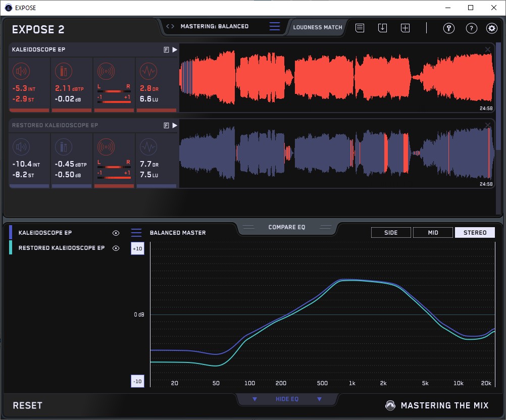Open the help question mark icon
506x420 pixels.
[471, 28]
